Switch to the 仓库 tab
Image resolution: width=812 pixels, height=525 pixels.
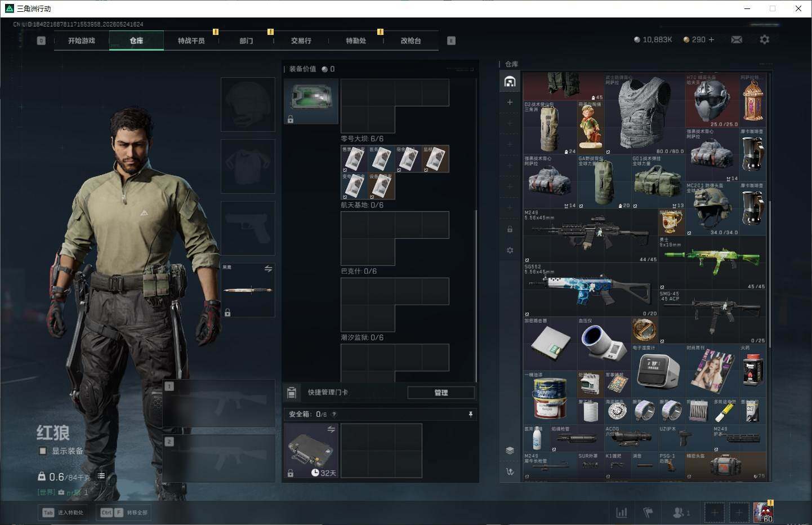[136, 41]
